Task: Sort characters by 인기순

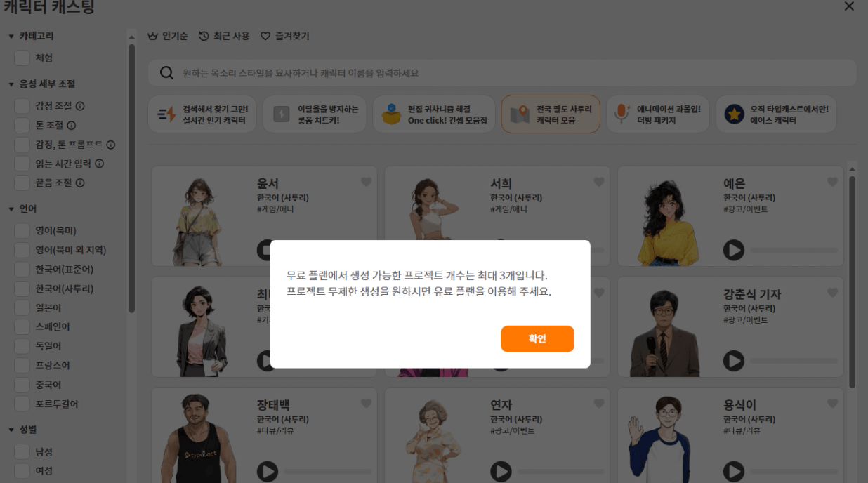Action: pyautogui.click(x=167, y=36)
